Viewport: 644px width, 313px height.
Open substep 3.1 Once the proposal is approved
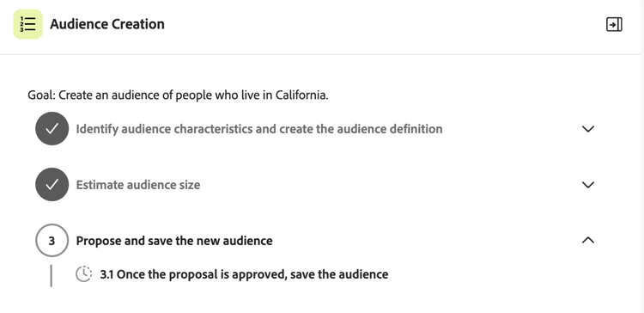(244, 274)
